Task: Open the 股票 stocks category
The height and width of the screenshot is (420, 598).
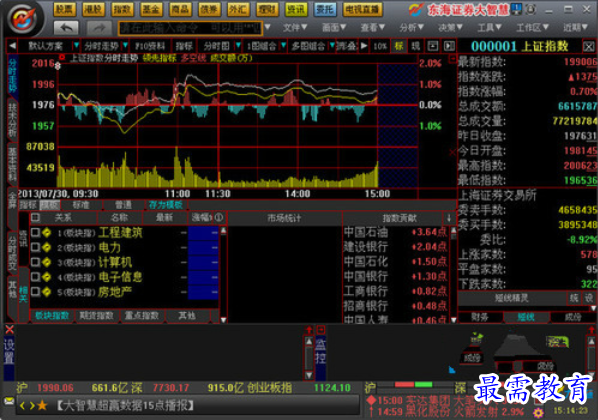Action: [x=64, y=9]
